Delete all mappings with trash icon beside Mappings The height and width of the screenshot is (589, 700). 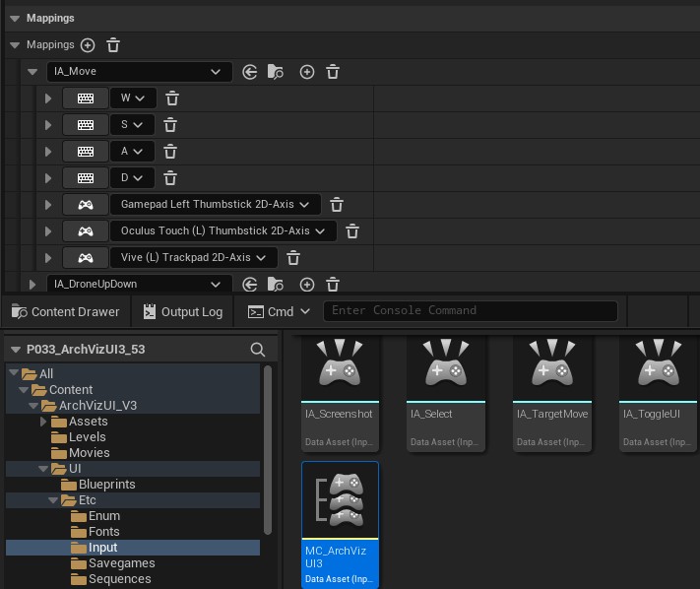click(x=113, y=45)
